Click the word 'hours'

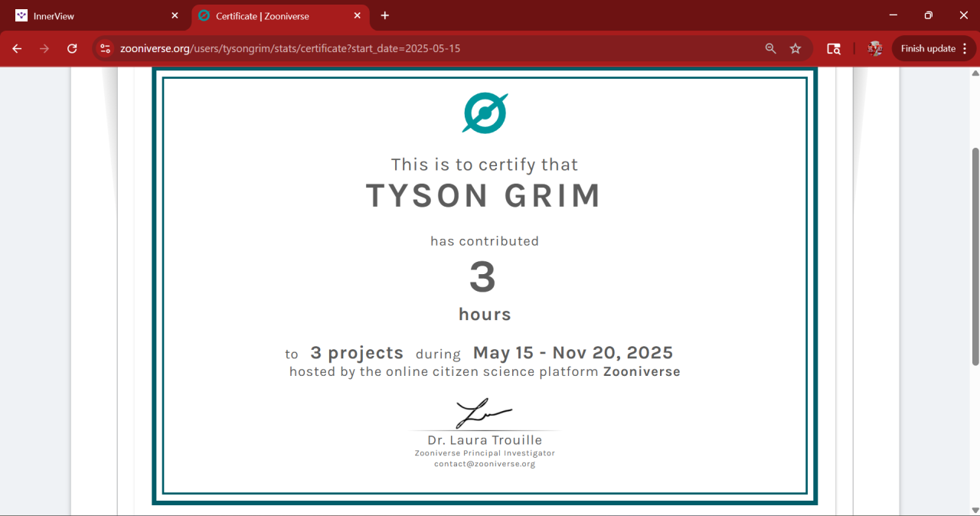[485, 314]
